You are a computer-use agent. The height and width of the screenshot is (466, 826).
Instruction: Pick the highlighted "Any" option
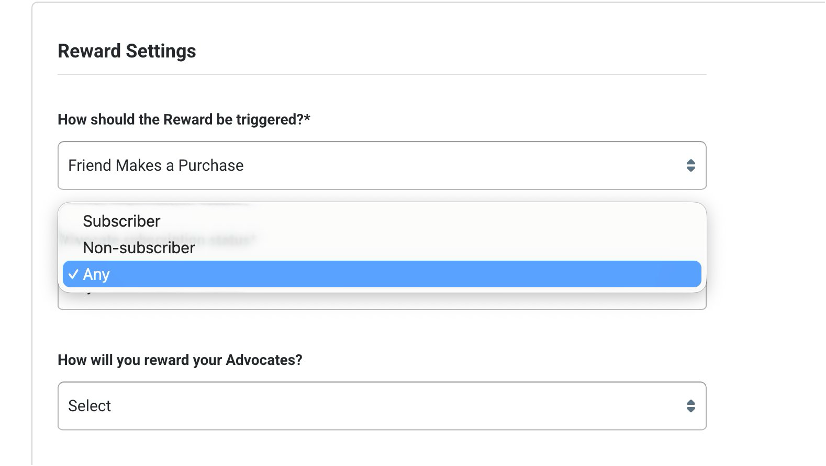pos(97,274)
